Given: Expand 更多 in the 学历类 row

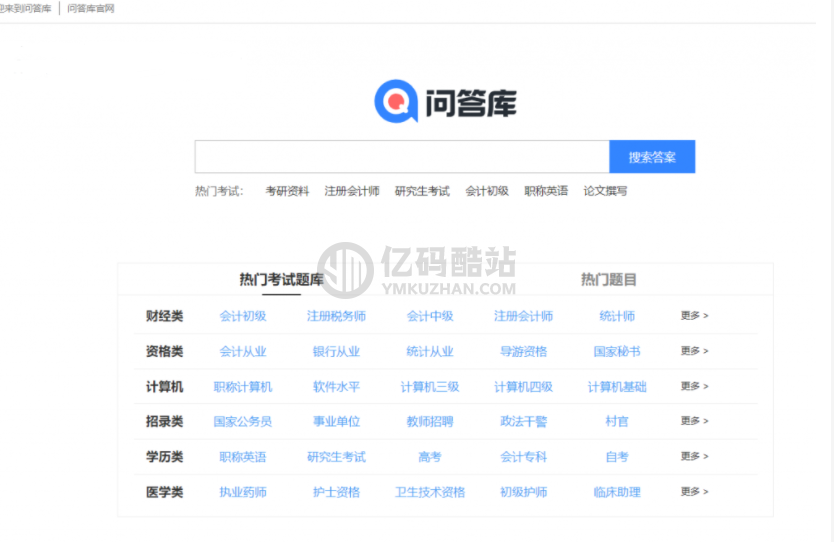Looking at the screenshot, I should pos(695,456).
